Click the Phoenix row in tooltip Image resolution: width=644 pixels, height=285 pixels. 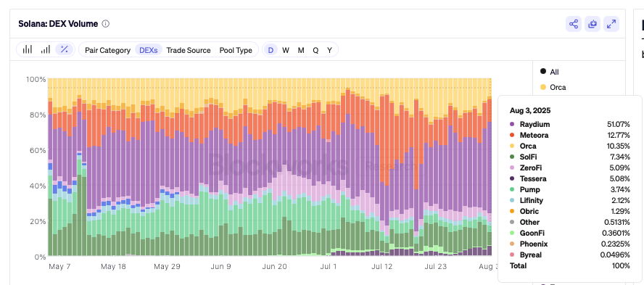pyautogui.click(x=569, y=244)
